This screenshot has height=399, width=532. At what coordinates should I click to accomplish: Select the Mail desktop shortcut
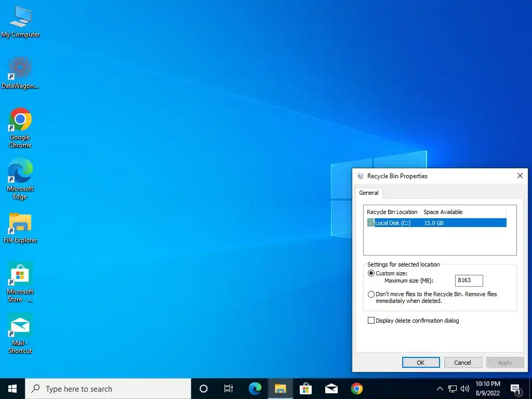pos(20,334)
